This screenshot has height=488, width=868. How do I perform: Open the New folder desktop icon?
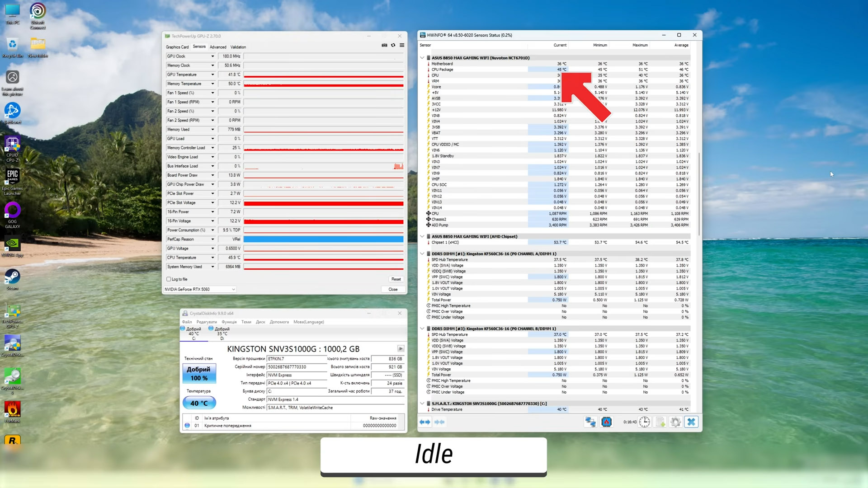pos(38,47)
